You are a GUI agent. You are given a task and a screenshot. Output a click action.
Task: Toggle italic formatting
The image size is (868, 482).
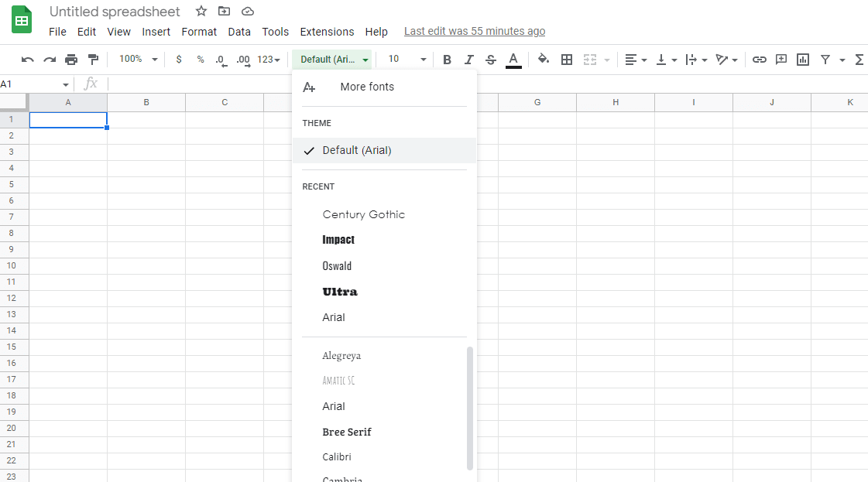[469, 60]
